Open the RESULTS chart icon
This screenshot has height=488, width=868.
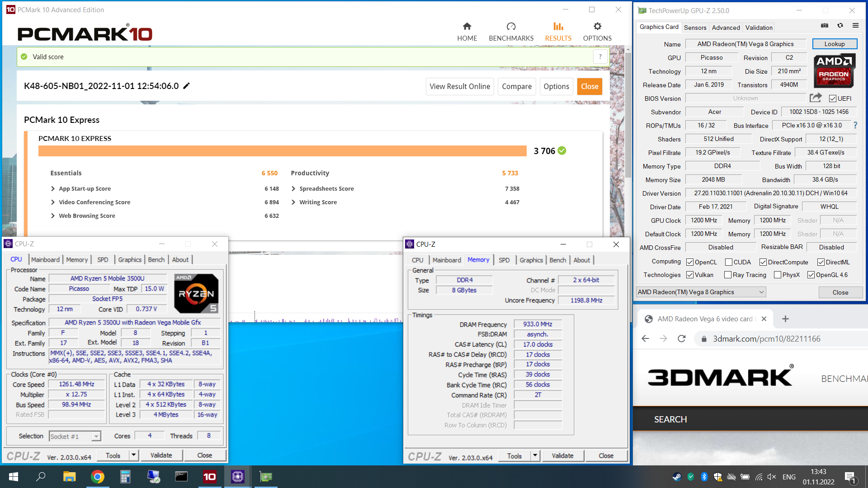tap(558, 26)
